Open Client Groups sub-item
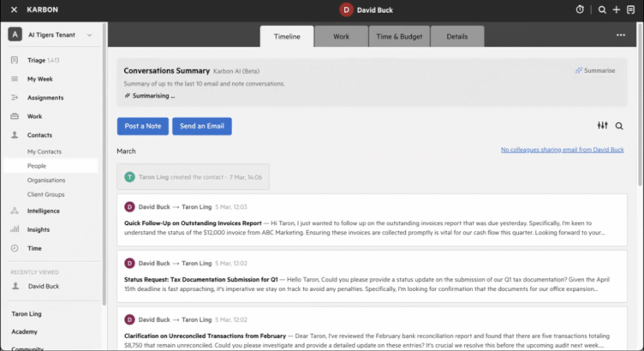 tap(45, 194)
